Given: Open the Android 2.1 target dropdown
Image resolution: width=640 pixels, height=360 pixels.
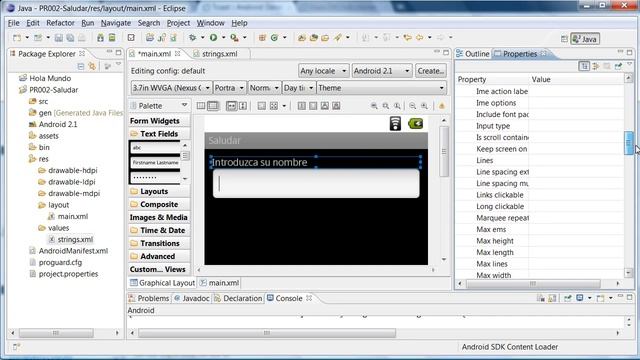Looking at the screenshot, I should coord(382,71).
